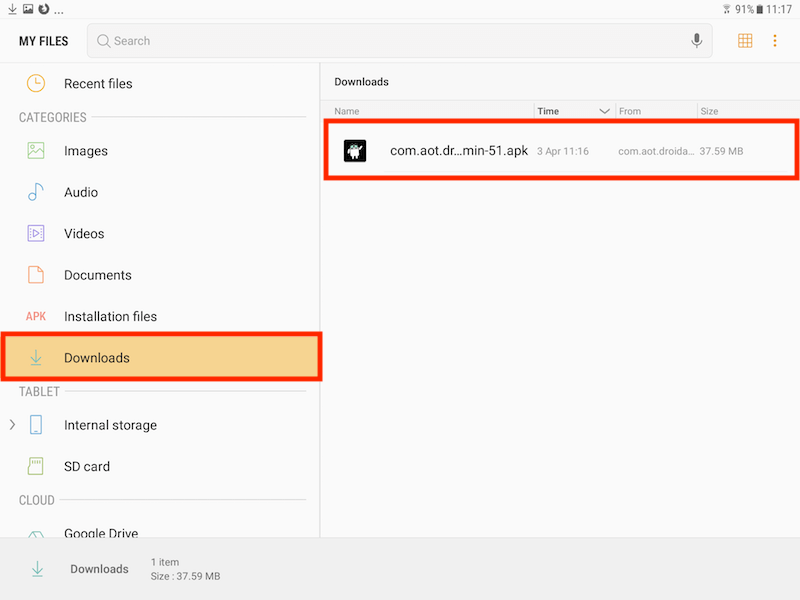
Task: Sort by From column header
Action: click(x=630, y=111)
